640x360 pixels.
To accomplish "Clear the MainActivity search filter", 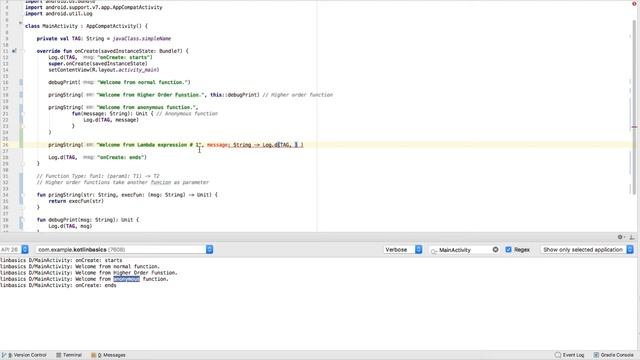I will (495, 249).
